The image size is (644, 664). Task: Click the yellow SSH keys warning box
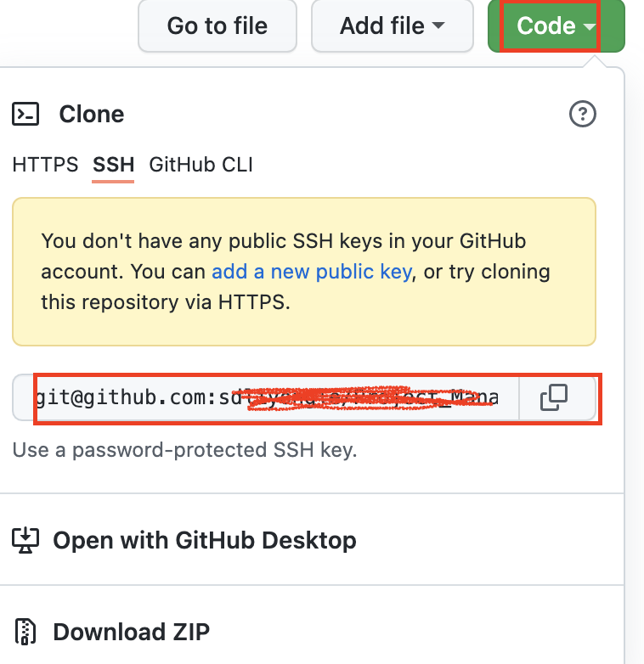304,272
